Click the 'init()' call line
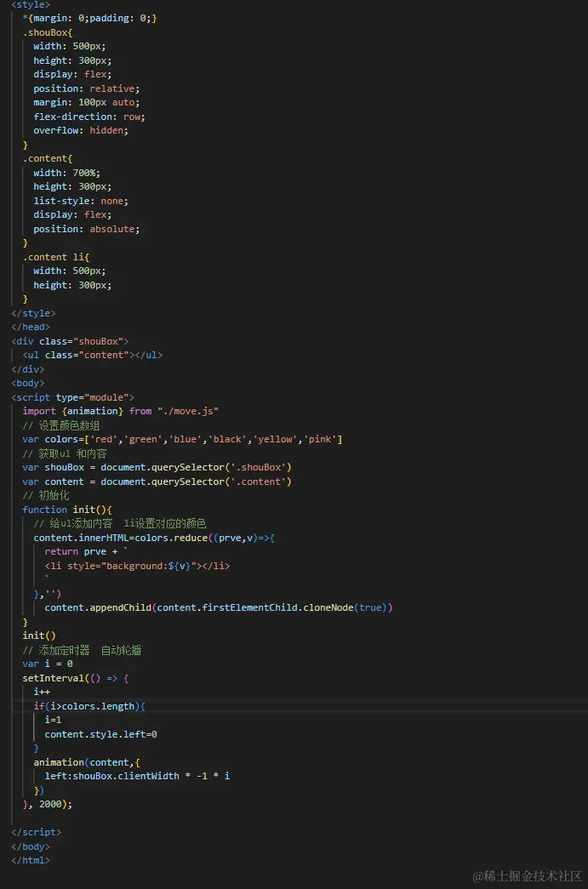The height and width of the screenshot is (889, 588). [x=39, y=635]
